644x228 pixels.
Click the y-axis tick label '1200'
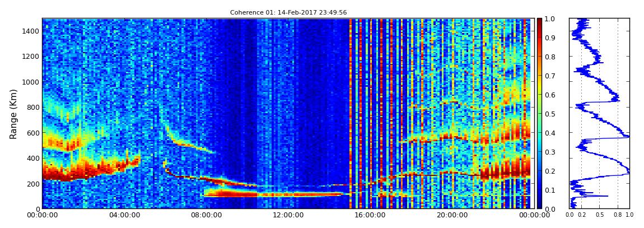click(30, 56)
